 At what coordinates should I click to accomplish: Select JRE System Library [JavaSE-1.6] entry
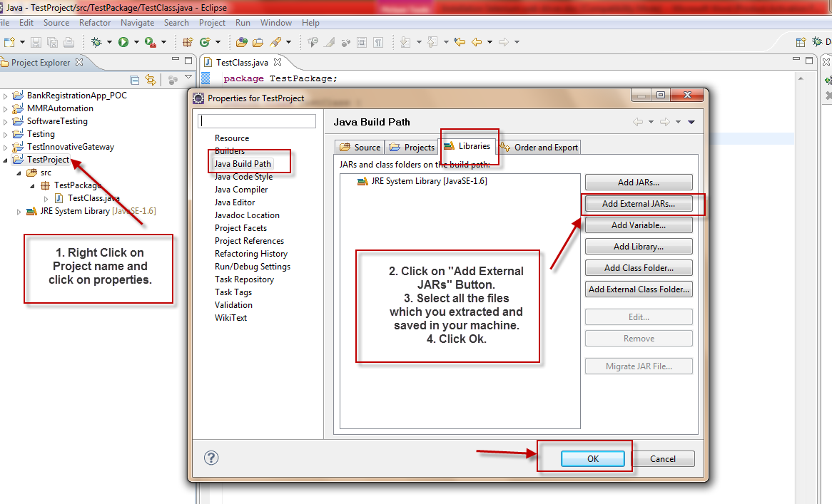[x=422, y=181]
